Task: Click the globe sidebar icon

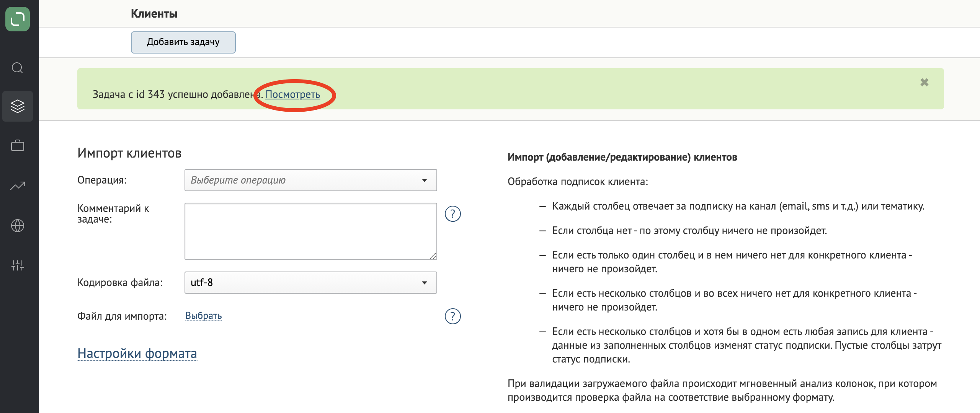Action: coord(18,226)
